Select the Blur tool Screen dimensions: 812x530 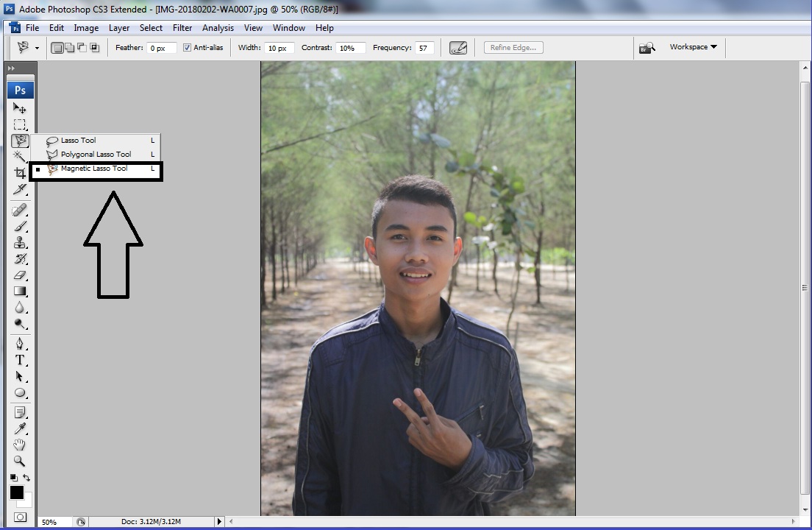[20, 308]
